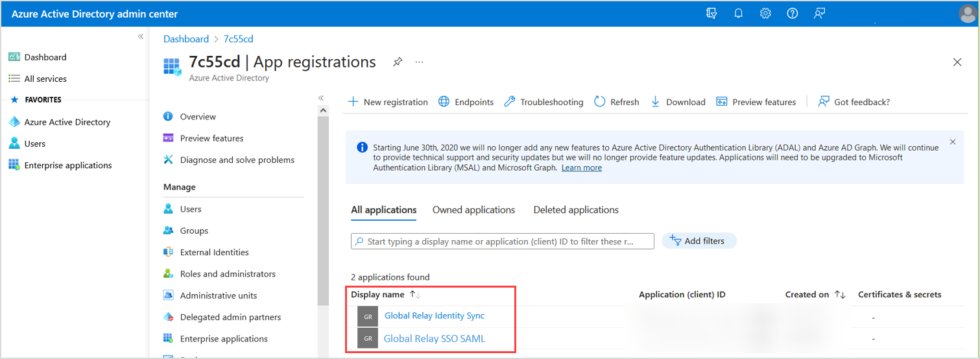This screenshot has width=980, height=359.
Task: Click Got feedback? toolbar link
Action: coord(854,102)
